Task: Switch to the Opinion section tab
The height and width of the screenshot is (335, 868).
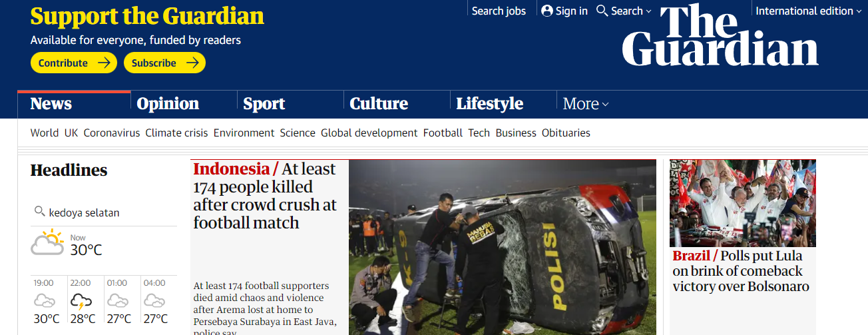Action: [168, 104]
